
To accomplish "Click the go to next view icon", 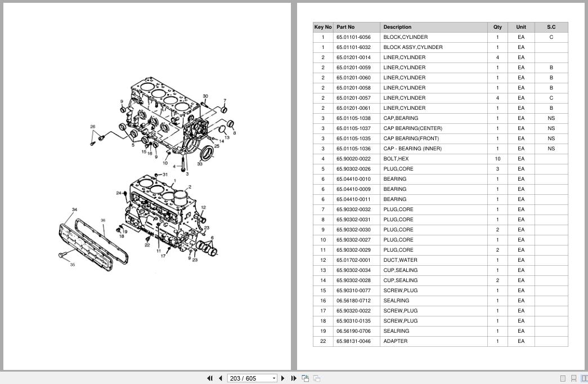I will [x=317, y=378].
